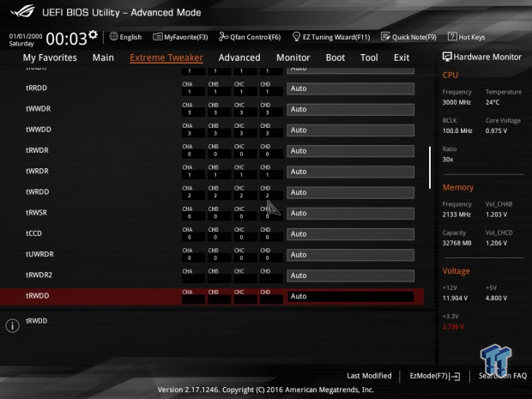Select the tRRDD row label

36,88
